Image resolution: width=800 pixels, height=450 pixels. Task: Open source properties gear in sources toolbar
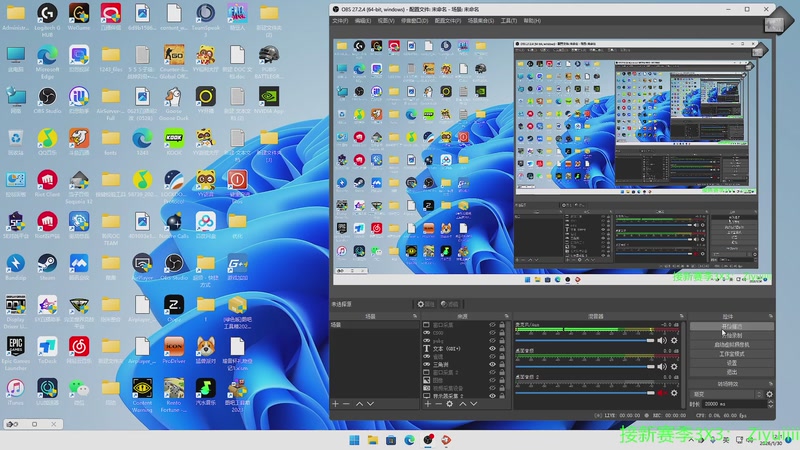[449, 403]
